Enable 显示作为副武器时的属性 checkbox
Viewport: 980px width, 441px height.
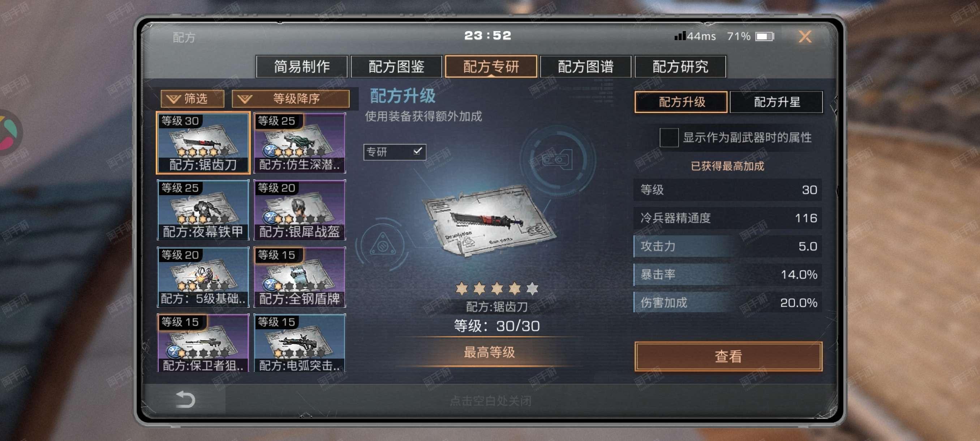coord(669,137)
